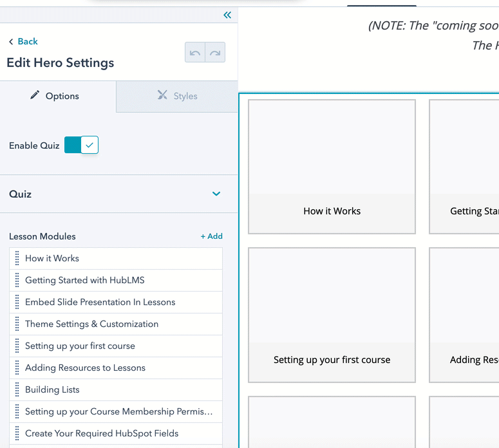Select the How it Works preview card
The width and height of the screenshot is (499, 448).
coord(332,167)
